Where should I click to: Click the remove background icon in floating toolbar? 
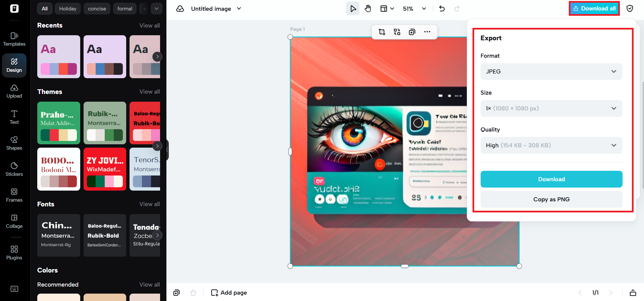pos(397,32)
